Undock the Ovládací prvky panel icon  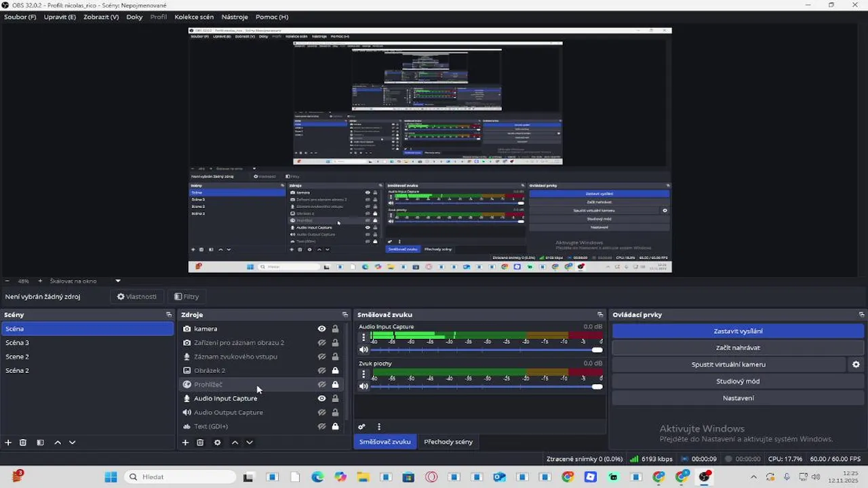(x=862, y=314)
